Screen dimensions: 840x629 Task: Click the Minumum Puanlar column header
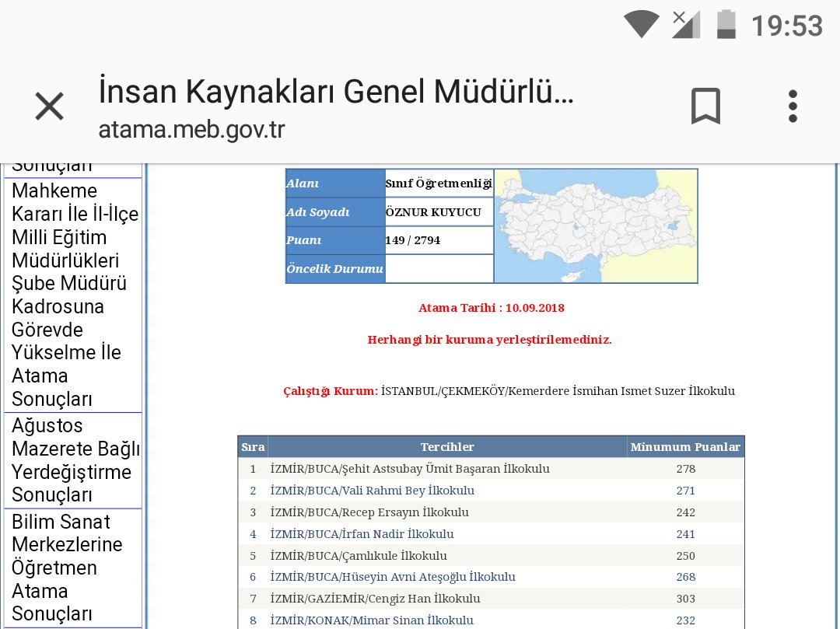685,446
